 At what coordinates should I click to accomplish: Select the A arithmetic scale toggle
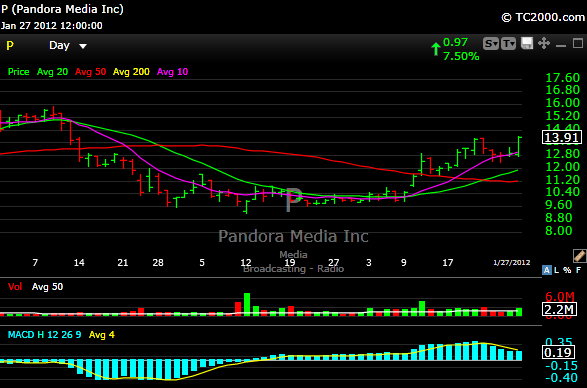pos(547,270)
